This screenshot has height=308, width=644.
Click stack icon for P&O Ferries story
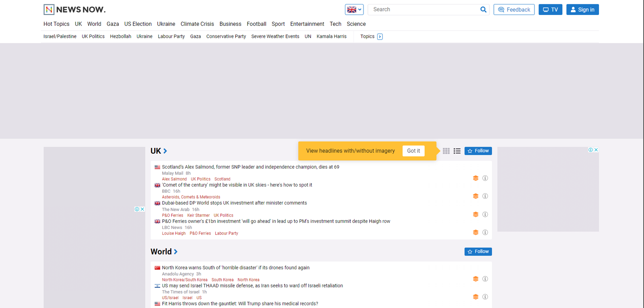pyautogui.click(x=475, y=233)
